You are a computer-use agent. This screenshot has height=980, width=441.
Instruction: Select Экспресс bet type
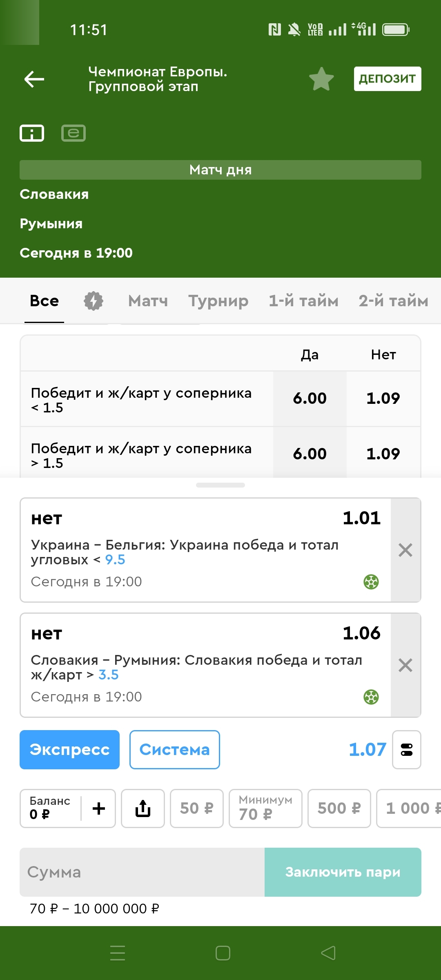point(69,750)
